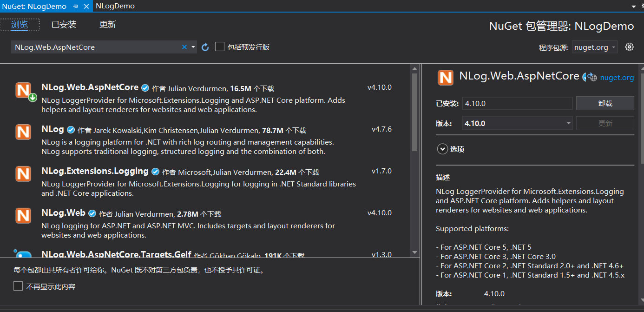Select the NLogDemo document tab
This screenshot has width=644, height=312.
[115, 6]
